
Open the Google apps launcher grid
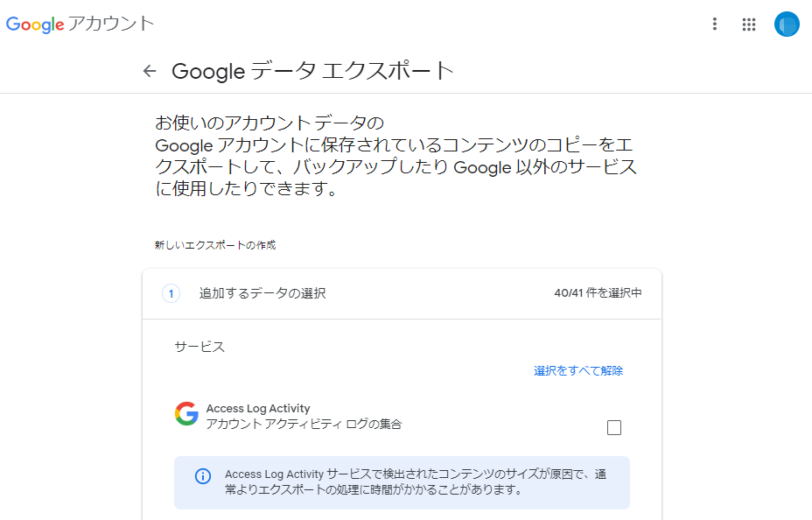pos(749,24)
